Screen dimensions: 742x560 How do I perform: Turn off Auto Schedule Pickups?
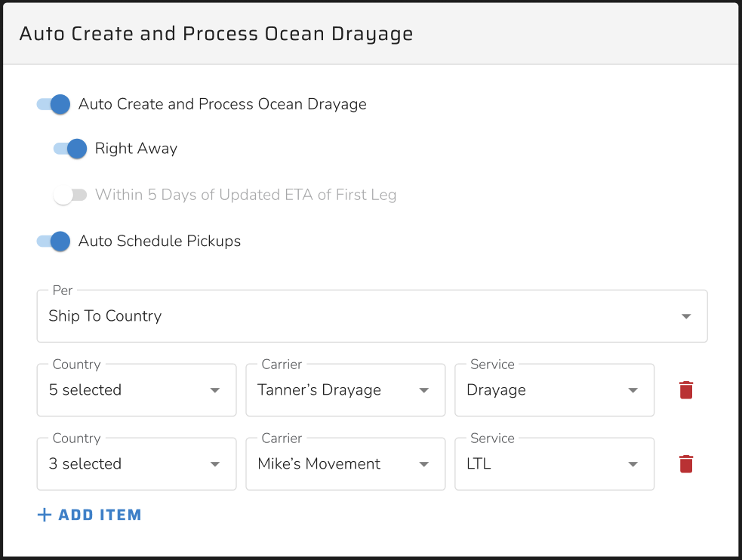pos(54,242)
